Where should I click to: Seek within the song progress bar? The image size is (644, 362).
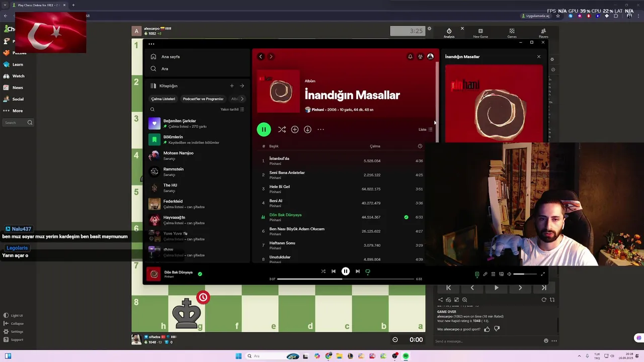(346, 279)
